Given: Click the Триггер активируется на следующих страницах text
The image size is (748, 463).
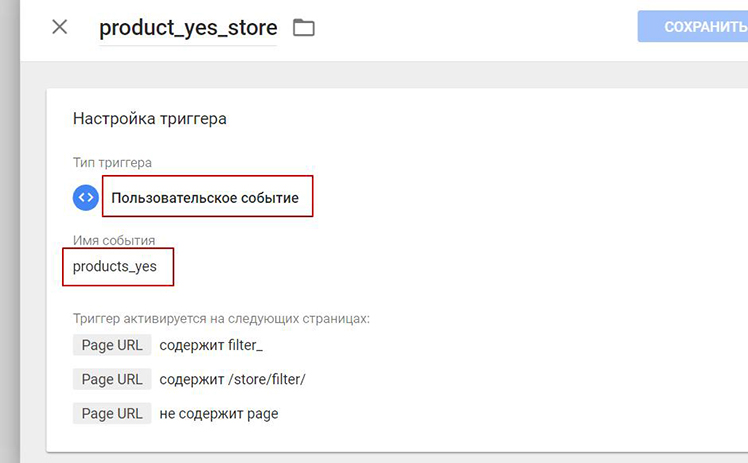Looking at the screenshot, I should pos(221,319).
